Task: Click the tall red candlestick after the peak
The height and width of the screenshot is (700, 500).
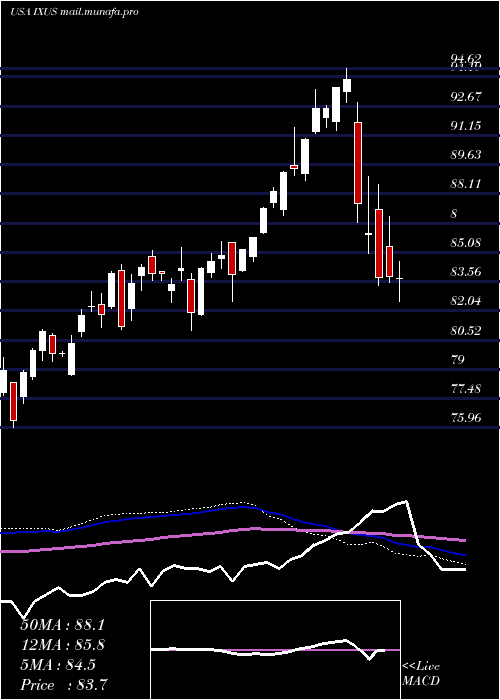Action: click(358, 162)
